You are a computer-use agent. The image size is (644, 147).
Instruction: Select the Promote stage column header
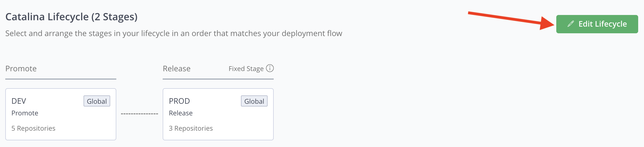tap(21, 69)
